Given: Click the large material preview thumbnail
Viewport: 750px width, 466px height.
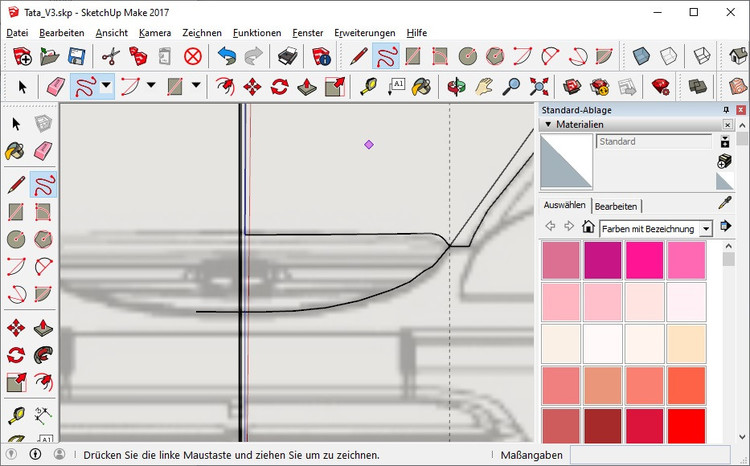Looking at the screenshot, I should tap(566, 161).
